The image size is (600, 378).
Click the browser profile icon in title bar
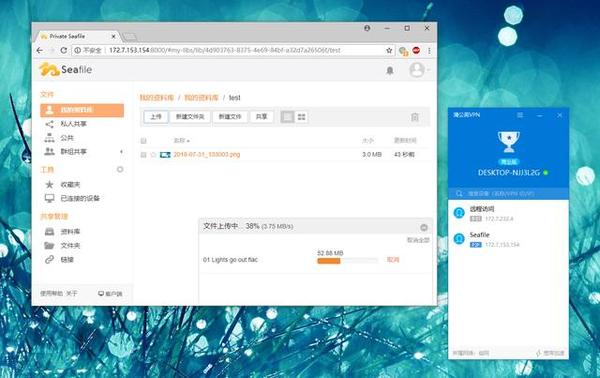coord(367,28)
